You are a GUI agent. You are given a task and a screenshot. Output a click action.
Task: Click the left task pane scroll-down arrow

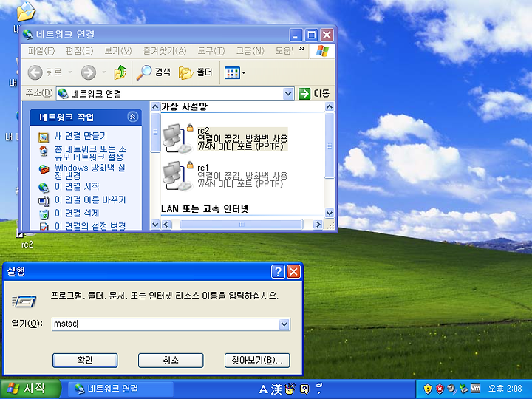point(155,225)
